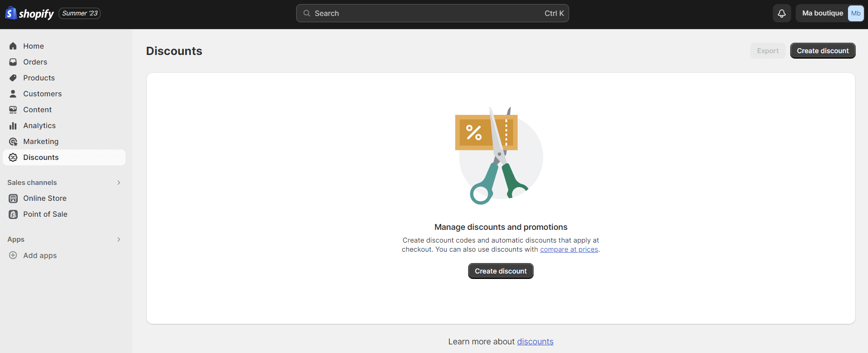
Task: Click Create discount below the description
Action: click(x=500, y=271)
